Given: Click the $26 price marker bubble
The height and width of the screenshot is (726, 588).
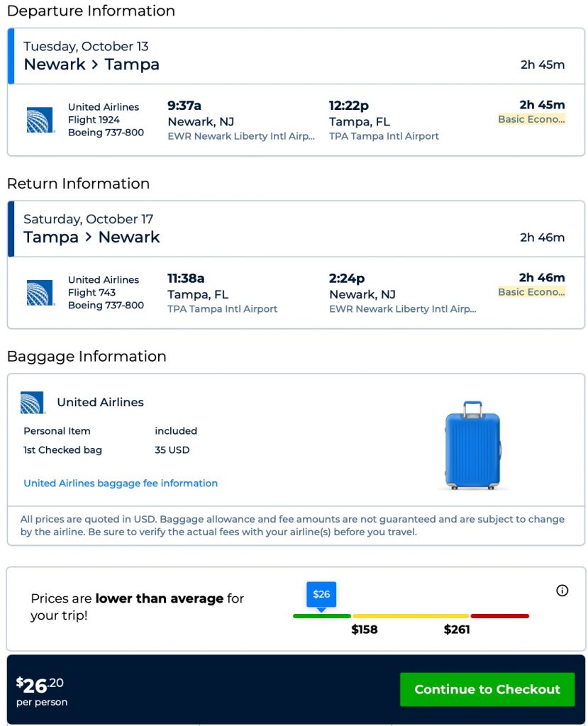Looking at the screenshot, I should click(x=321, y=595).
